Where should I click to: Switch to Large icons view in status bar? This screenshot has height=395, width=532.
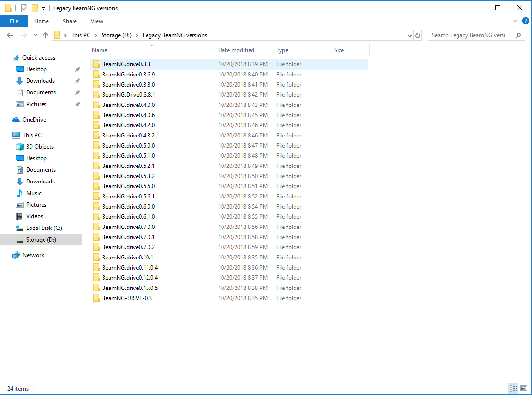(x=524, y=388)
